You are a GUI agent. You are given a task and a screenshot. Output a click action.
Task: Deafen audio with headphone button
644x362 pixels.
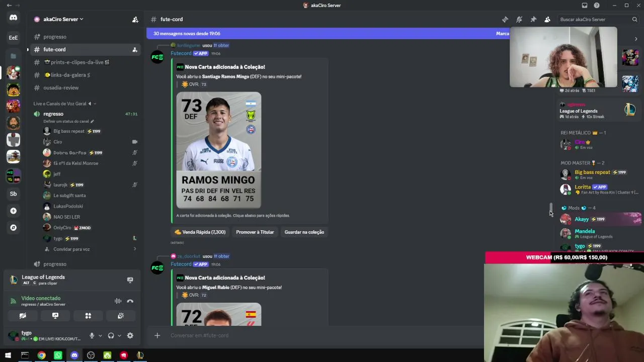tap(111, 336)
